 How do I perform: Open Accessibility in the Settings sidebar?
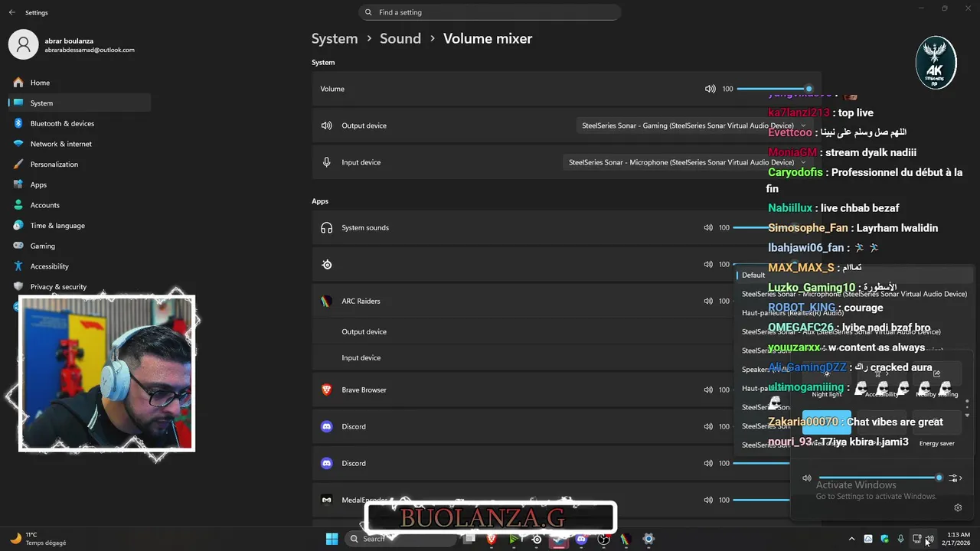click(80, 266)
